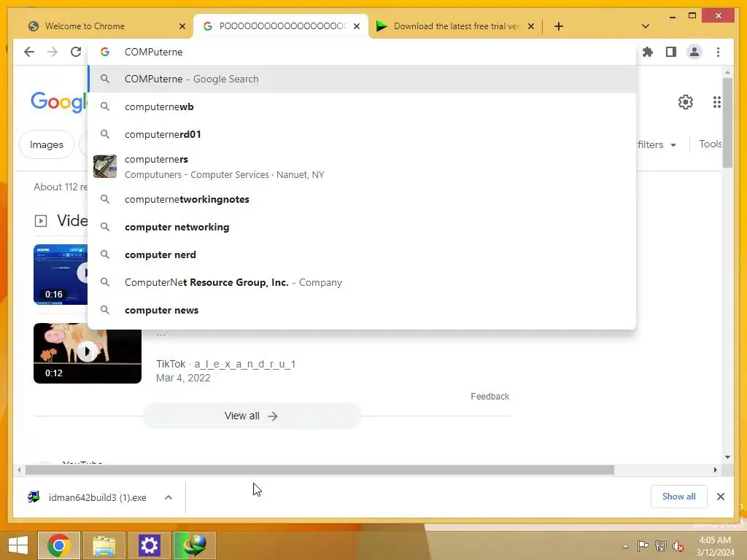Viewport: 747px width, 560px height.
Task: Click the address bar with COMPuterne text
Action: [x=362, y=52]
